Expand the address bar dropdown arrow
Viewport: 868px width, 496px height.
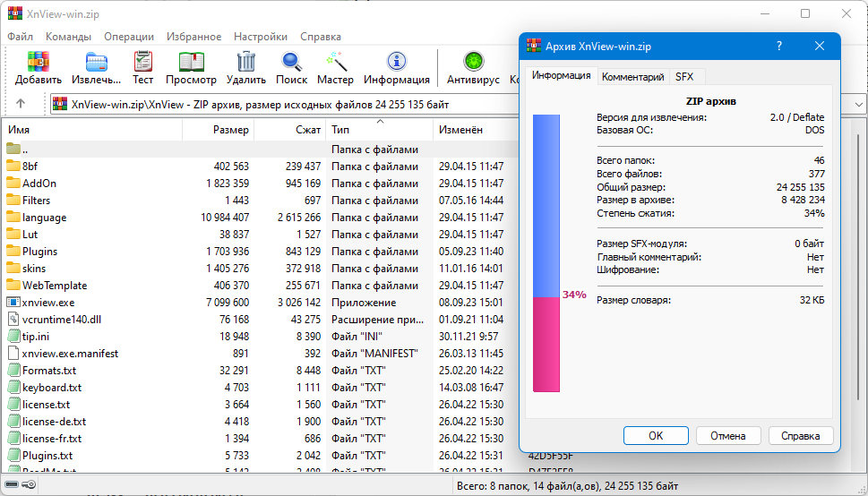pos(858,104)
